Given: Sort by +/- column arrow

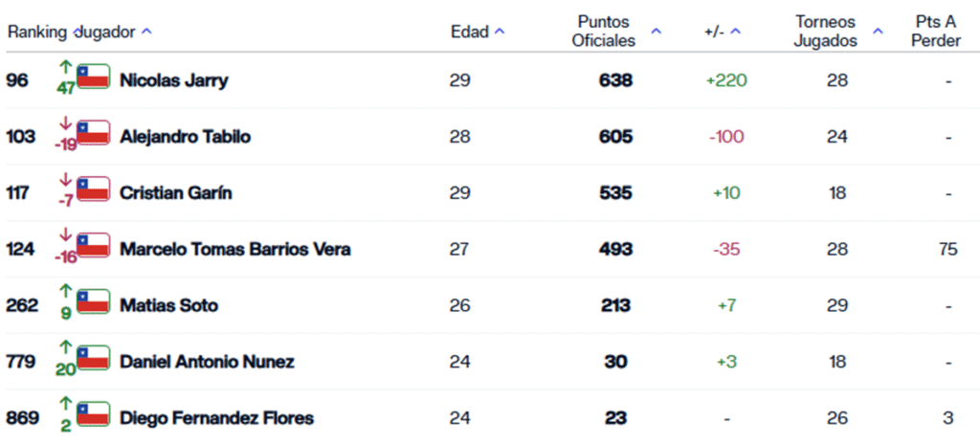Looking at the screenshot, I should coord(736,32).
